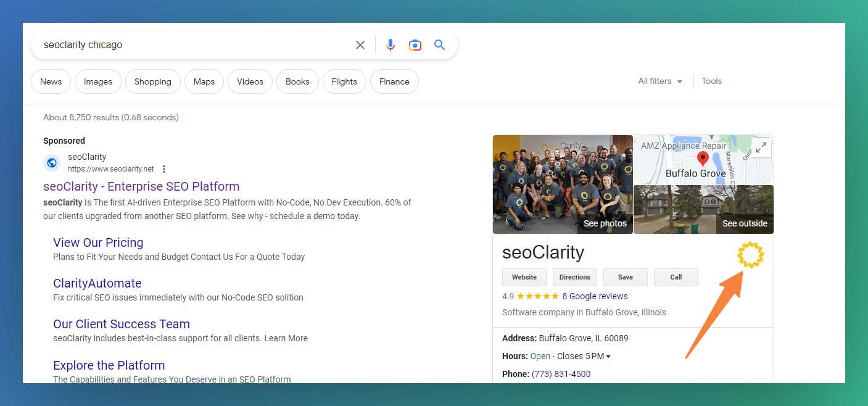Open the Flights filter tab
The image size is (868, 406).
click(x=344, y=81)
